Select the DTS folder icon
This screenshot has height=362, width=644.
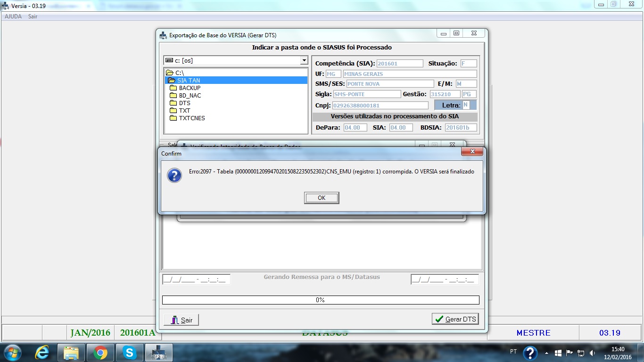tap(173, 103)
